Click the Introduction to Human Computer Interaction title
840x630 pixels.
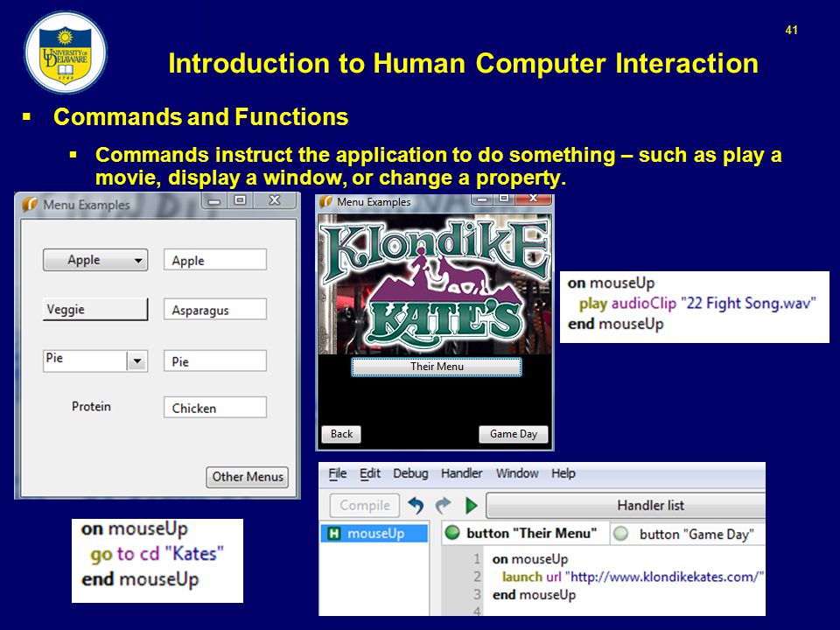464,63
